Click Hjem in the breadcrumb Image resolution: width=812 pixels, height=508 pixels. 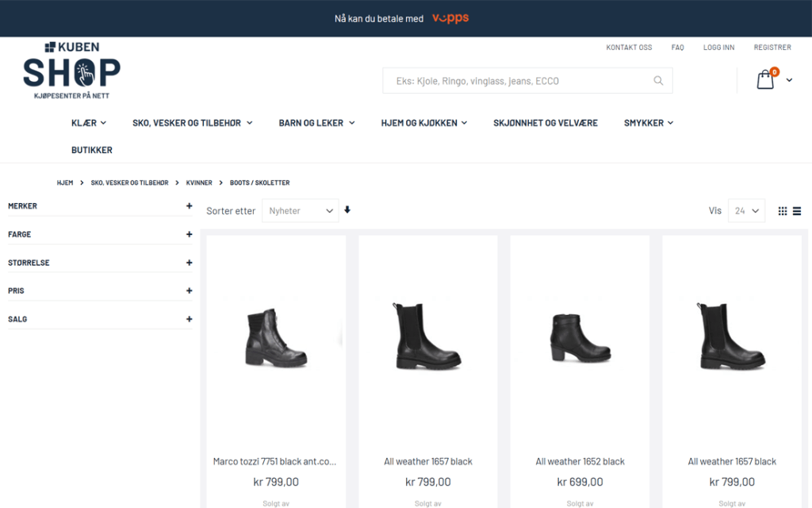[x=65, y=183]
